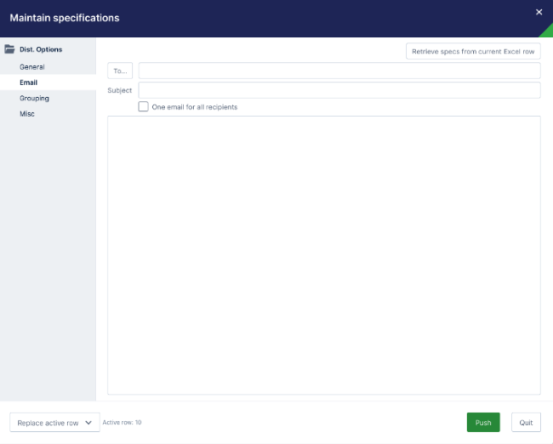
Task: Click the Active row: 10 label
Action: pos(122,422)
